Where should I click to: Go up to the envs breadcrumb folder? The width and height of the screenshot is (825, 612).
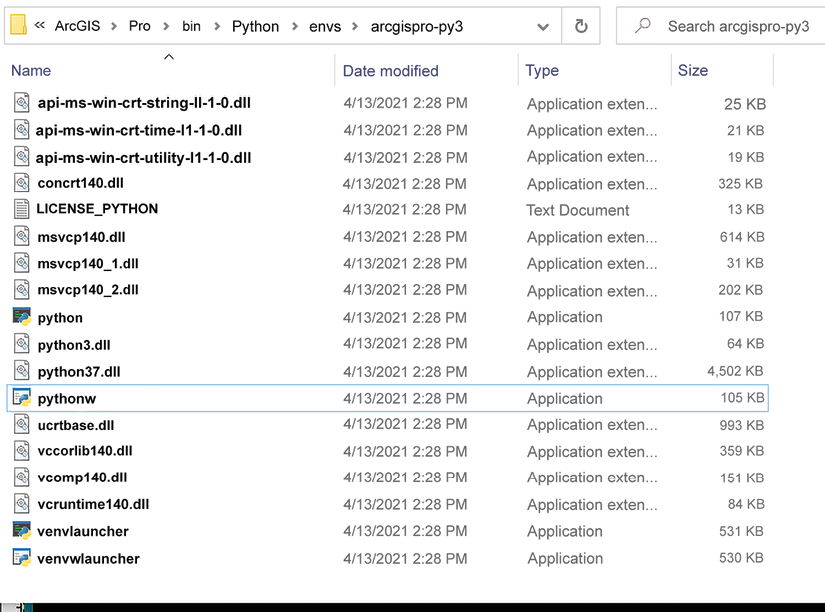pos(325,26)
